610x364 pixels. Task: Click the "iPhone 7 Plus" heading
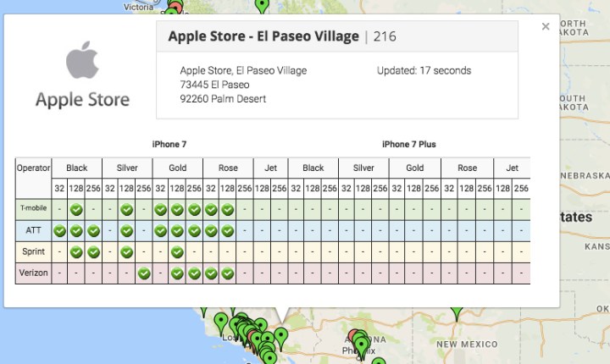[x=409, y=144]
